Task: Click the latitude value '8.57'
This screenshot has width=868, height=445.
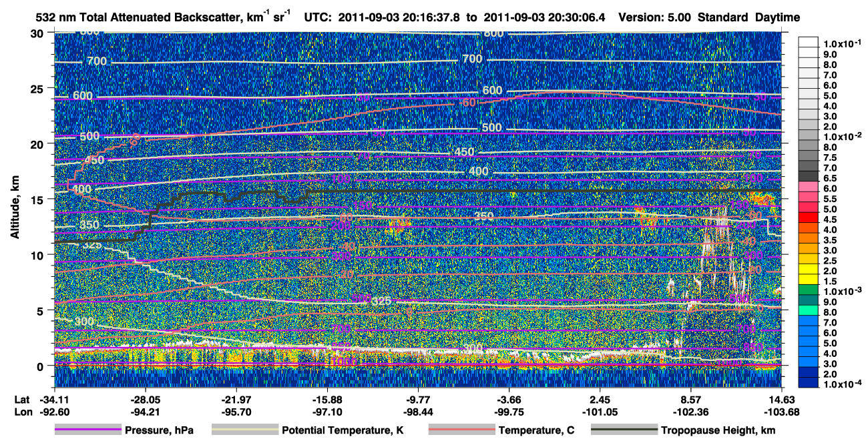Action: click(x=691, y=399)
